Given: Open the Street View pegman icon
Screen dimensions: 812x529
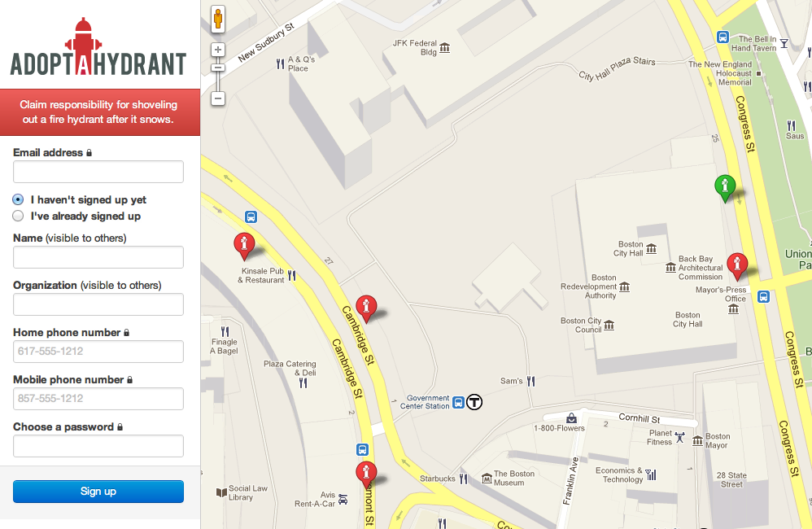Looking at the screenshot, I should click(x=218, y=20).
